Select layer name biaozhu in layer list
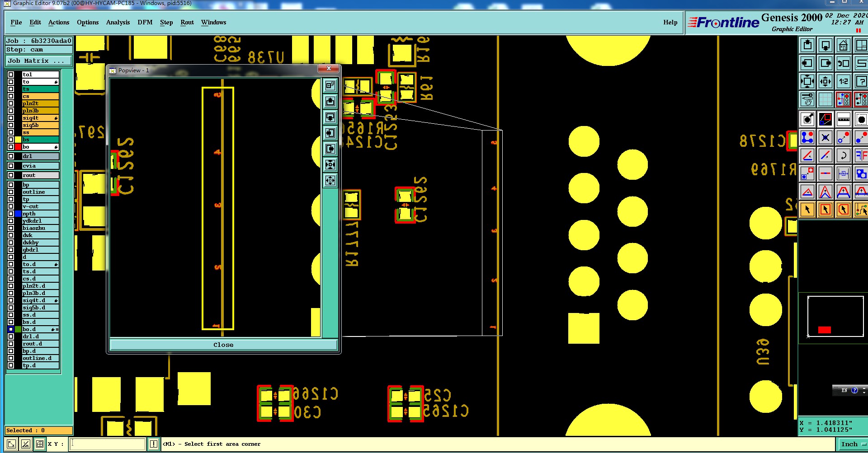This screenshot has height=453, width=868. pos(40,228)
